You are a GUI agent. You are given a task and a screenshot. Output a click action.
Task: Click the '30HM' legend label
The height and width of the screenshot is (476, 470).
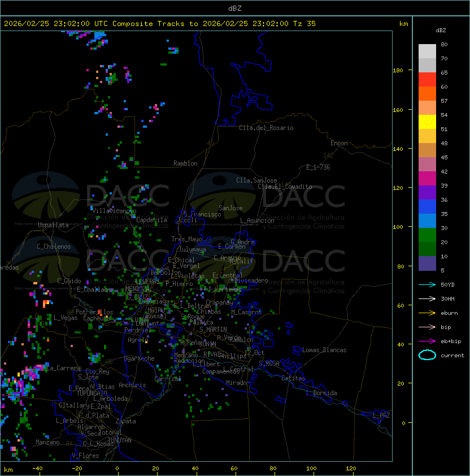(447, 298)
